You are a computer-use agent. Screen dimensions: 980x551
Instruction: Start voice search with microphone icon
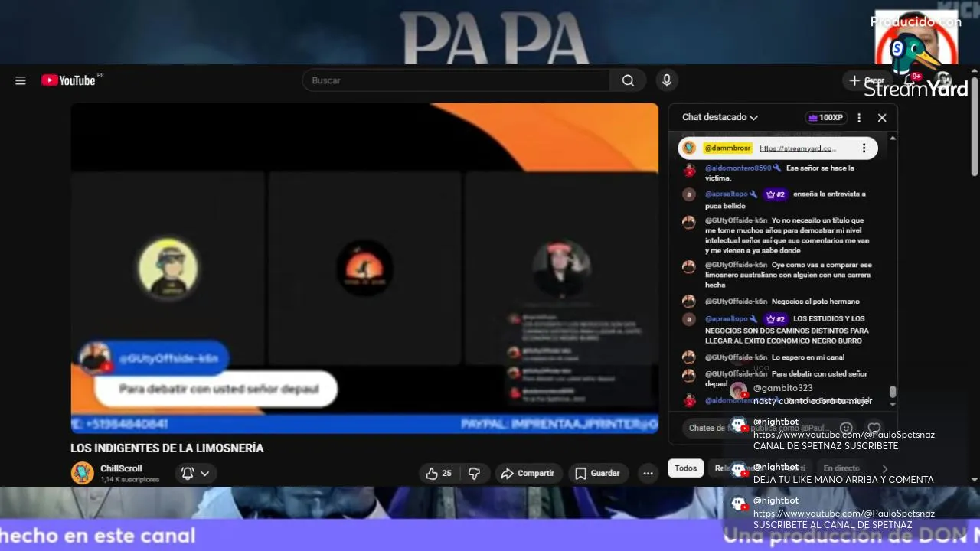667,80
